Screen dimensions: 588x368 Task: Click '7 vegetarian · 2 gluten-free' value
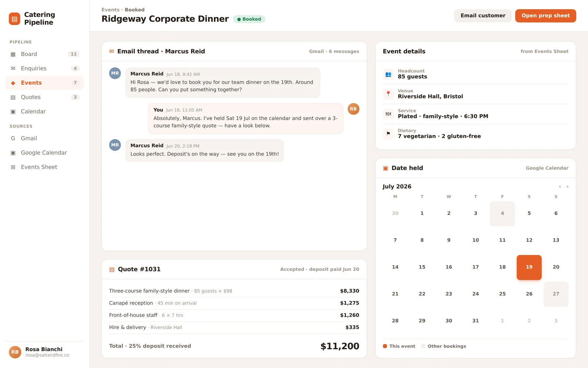(439, 137)
